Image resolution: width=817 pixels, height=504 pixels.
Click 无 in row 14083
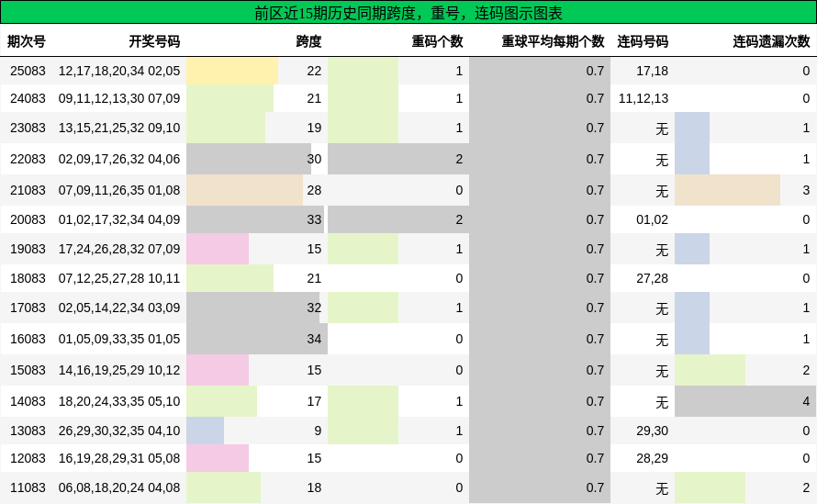click(662, 402)
